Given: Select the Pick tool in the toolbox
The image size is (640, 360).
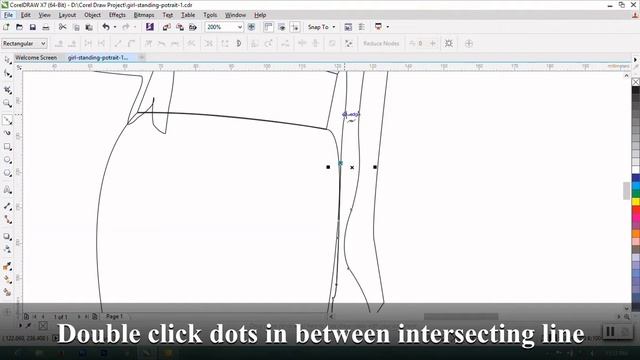Looking at the screenshot, I should pos(7,60).
